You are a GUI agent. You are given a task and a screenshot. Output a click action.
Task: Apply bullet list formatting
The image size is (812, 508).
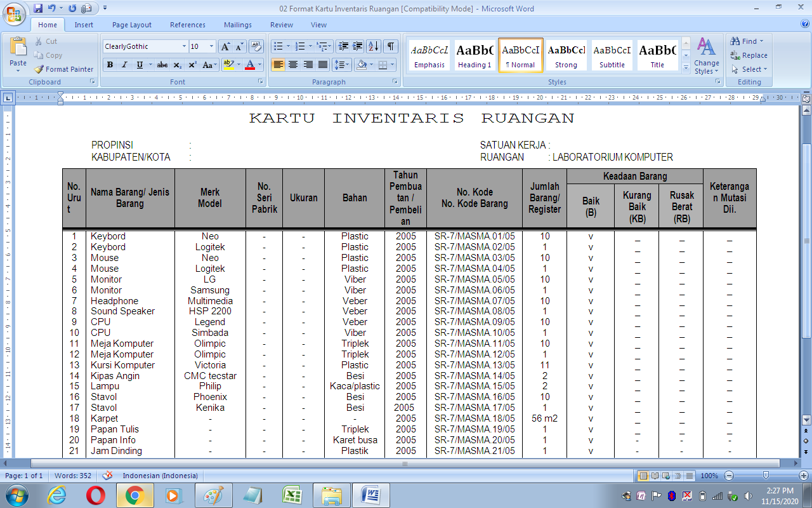point(277,46)
